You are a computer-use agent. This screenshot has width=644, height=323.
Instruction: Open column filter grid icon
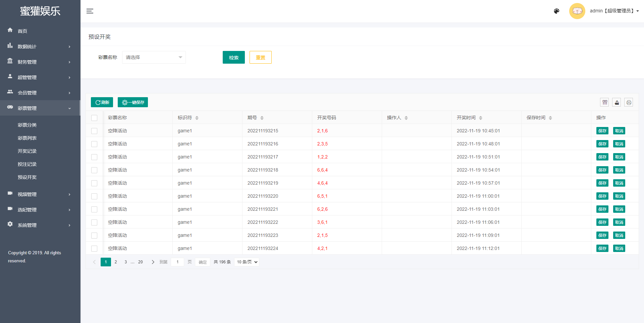pos(605,102)
